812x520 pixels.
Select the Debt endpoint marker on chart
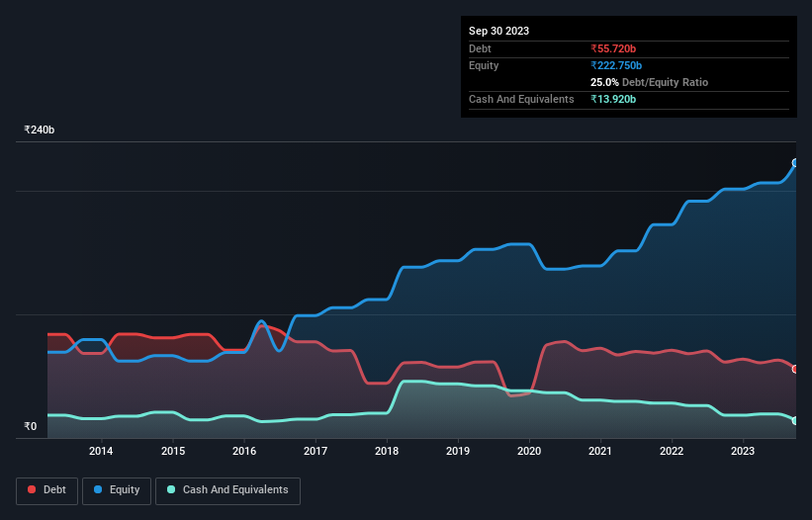795,369
